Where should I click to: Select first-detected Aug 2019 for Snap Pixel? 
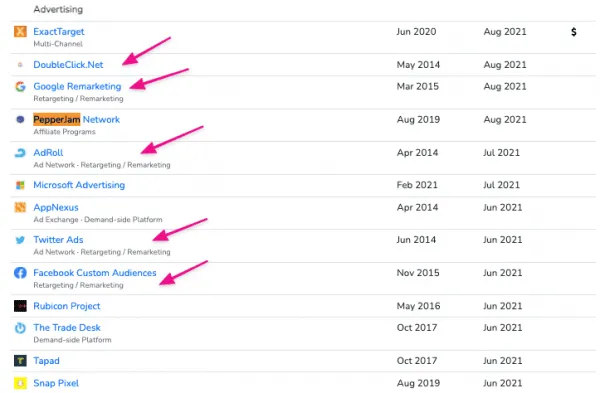click(418, 383)
